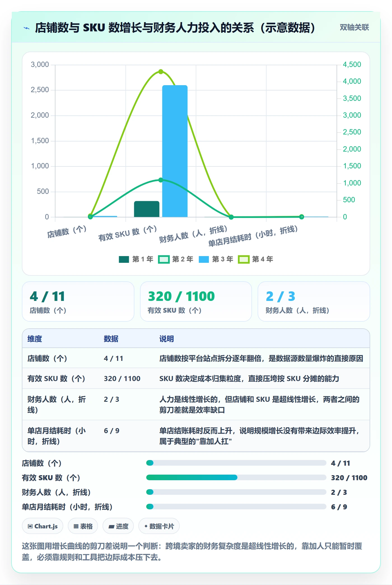This screenshot has height=585, width=392.
Task: Click description starting 人力是线性增长的
Action: (x=259, y=405)
